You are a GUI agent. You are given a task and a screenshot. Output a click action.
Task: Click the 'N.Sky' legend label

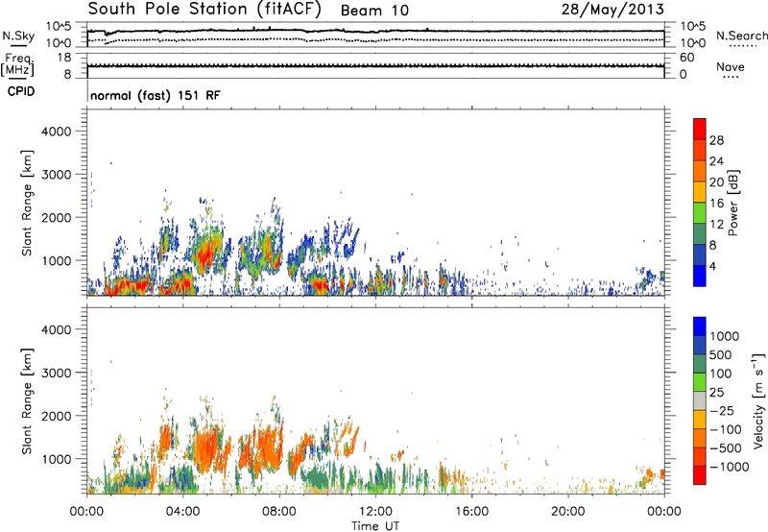pos(18,36)
